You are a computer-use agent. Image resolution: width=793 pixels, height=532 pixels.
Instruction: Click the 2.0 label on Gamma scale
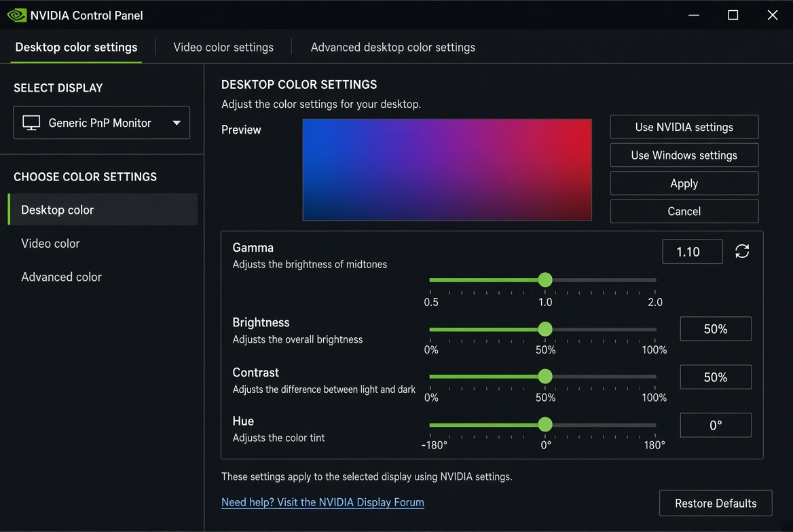point(655,302)
